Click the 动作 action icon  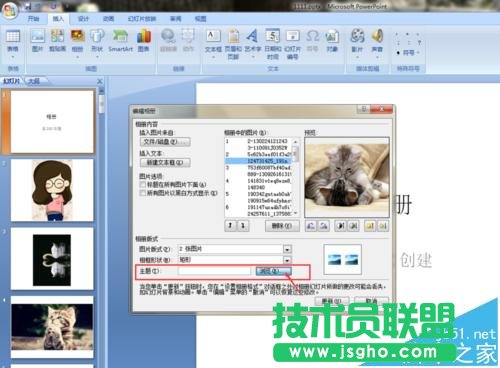188,40
